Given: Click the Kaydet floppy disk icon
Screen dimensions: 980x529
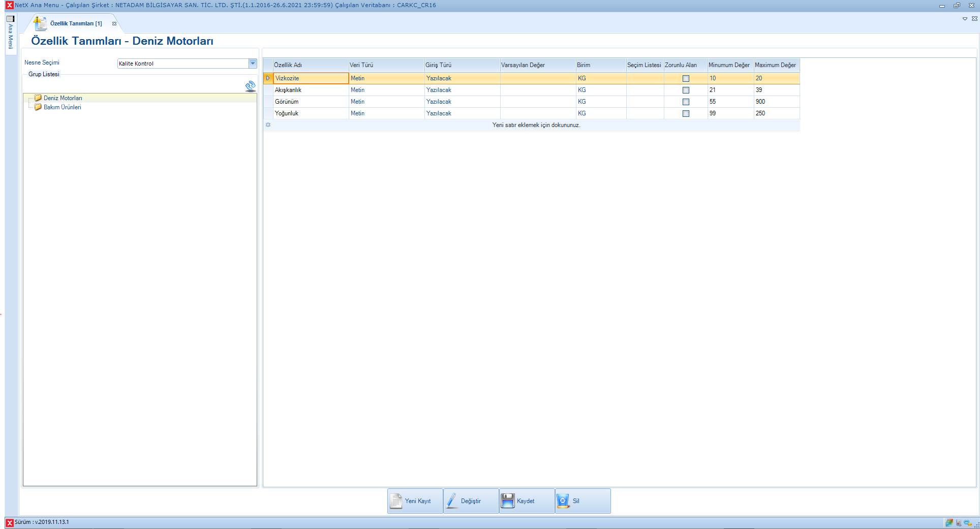Looking at the screenshot, I should [507, 501].
